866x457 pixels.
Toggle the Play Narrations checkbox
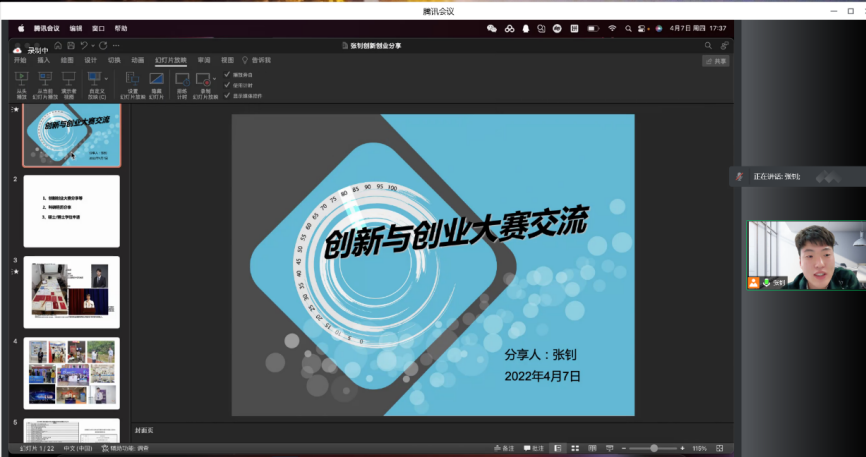227,74
